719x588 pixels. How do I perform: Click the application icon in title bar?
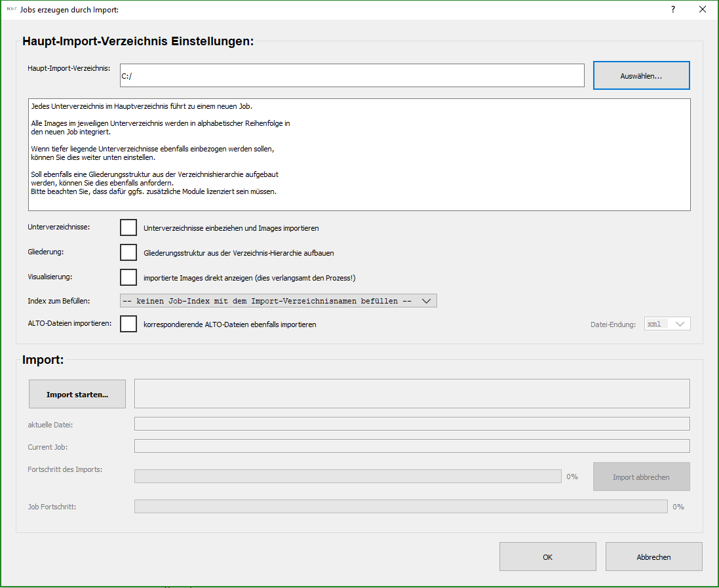(11, 9)
